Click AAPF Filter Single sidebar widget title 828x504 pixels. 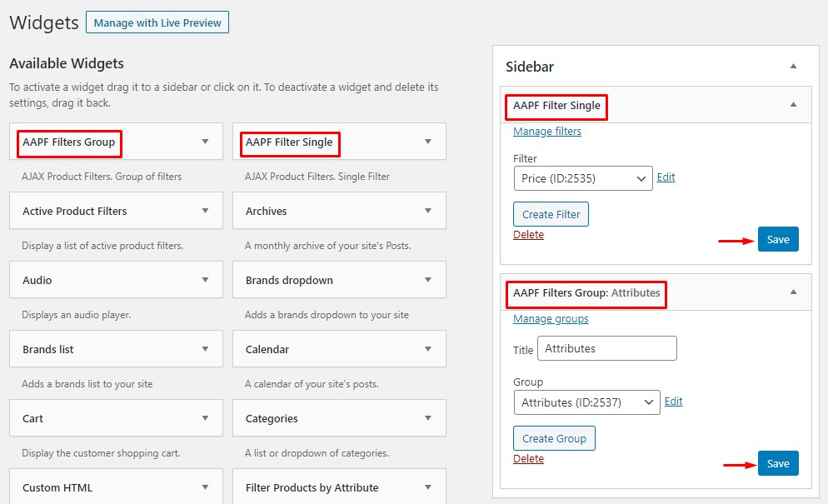[556, 105]
